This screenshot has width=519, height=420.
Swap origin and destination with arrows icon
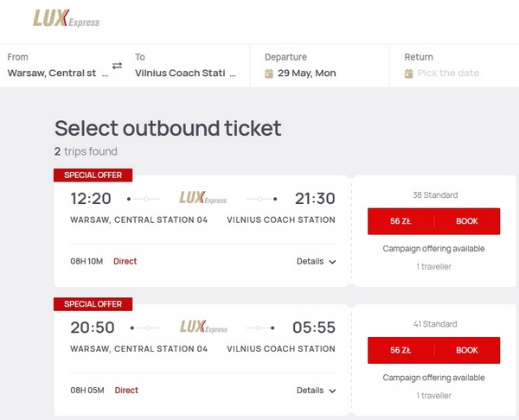(x=117, y=66)
